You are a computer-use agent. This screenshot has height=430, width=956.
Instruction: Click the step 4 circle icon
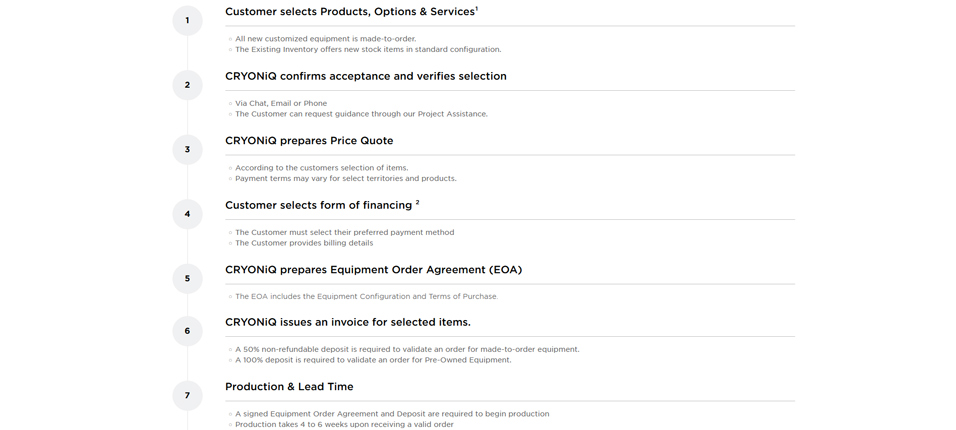(187, 214)
